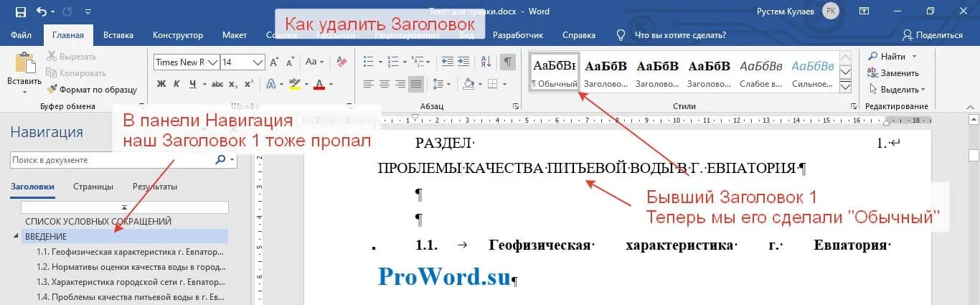
Task: Click the search magnifier in Navigation pane
Action: [x=220, y=160]
